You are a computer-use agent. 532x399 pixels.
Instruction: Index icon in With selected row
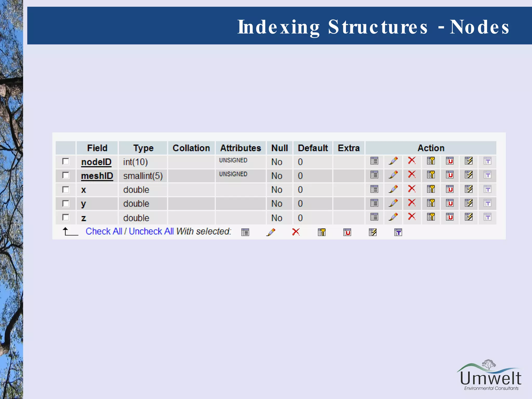coord(373,232)
